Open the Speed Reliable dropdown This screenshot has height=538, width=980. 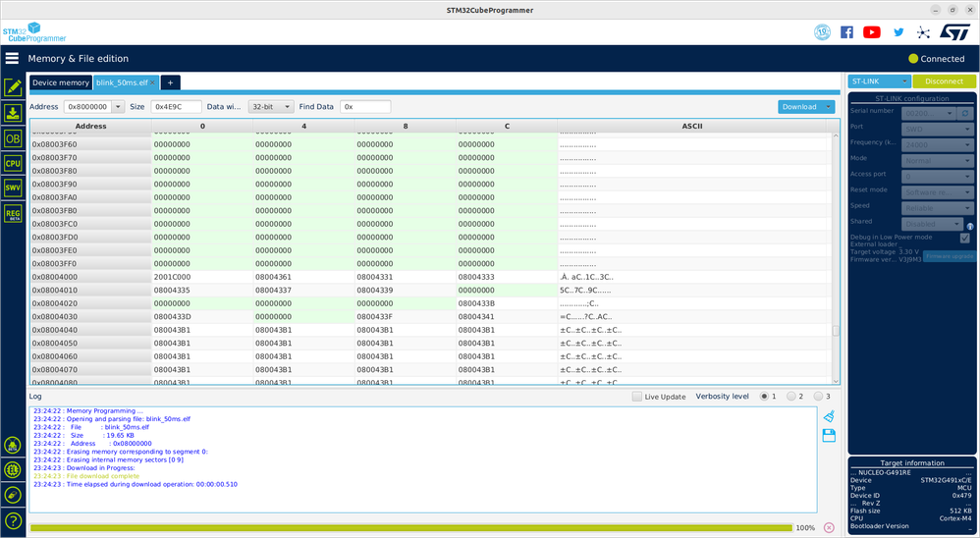pos(938,208)
